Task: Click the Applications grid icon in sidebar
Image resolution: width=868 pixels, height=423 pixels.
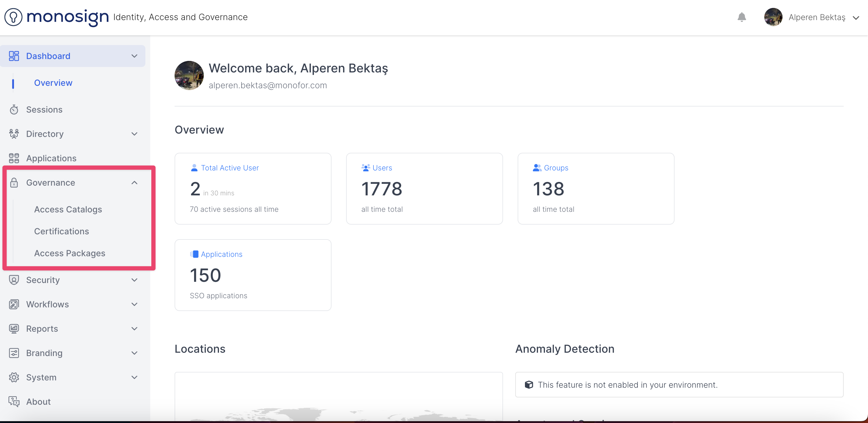Action: 14,158
